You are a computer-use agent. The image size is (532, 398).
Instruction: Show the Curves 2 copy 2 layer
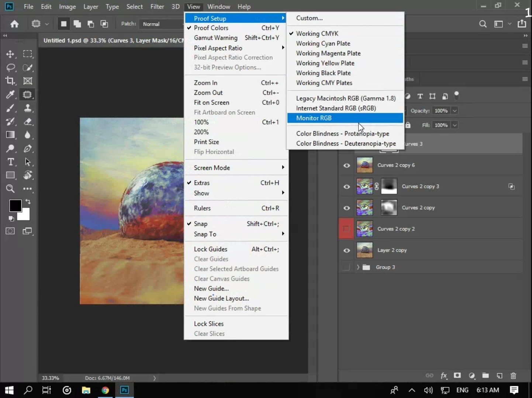coord(346,229)
